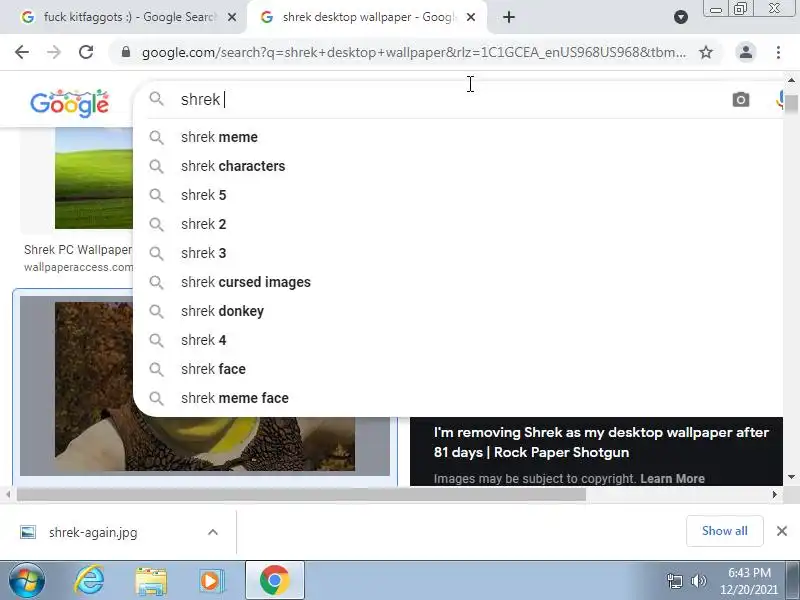
Task: Switch to the shrek desktop wallpaper tab
Action: (365, 17)
